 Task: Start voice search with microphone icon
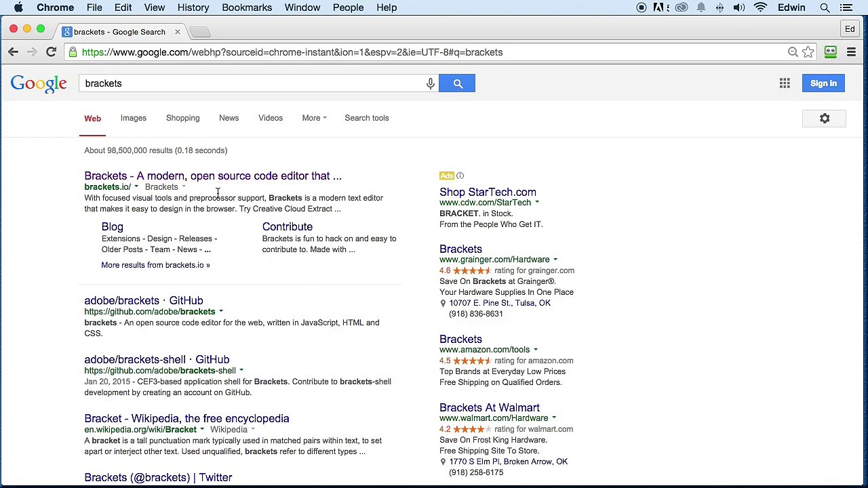(x=431, y=83)
